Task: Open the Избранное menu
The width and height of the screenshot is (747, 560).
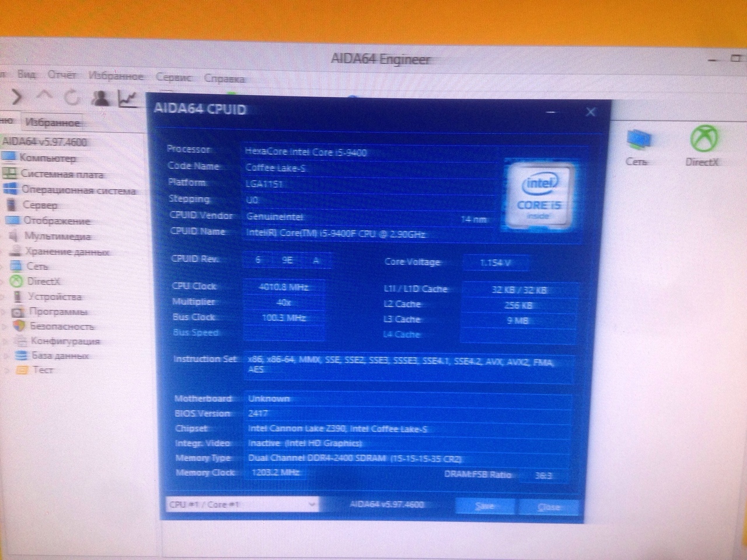Action: [x=116, y=76]
